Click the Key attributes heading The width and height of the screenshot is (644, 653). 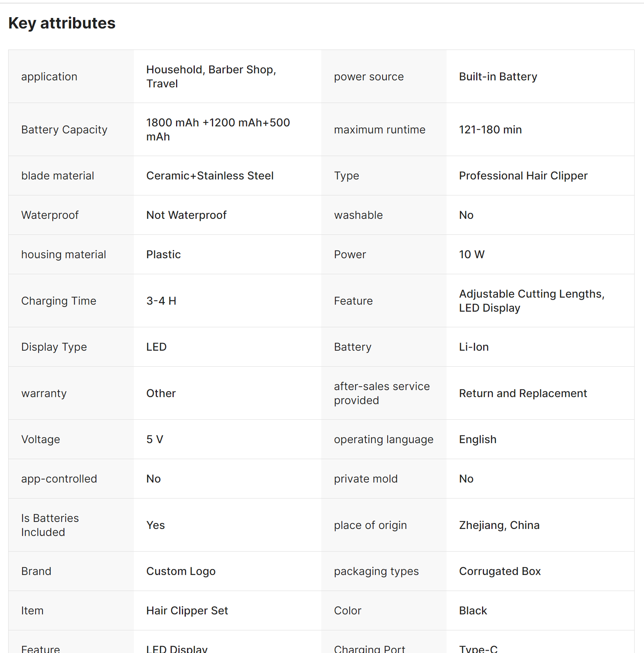(x=62, y=23)
